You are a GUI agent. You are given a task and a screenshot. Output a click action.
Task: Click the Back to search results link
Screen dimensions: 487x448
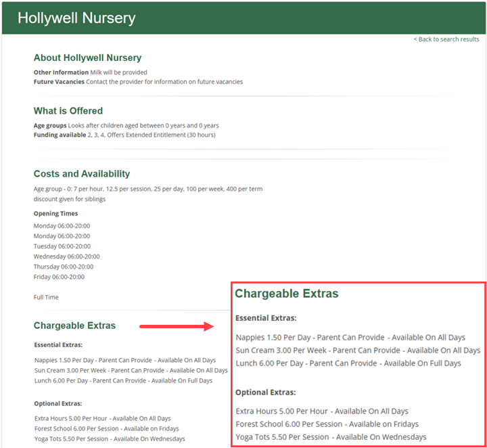click(446, 39)
